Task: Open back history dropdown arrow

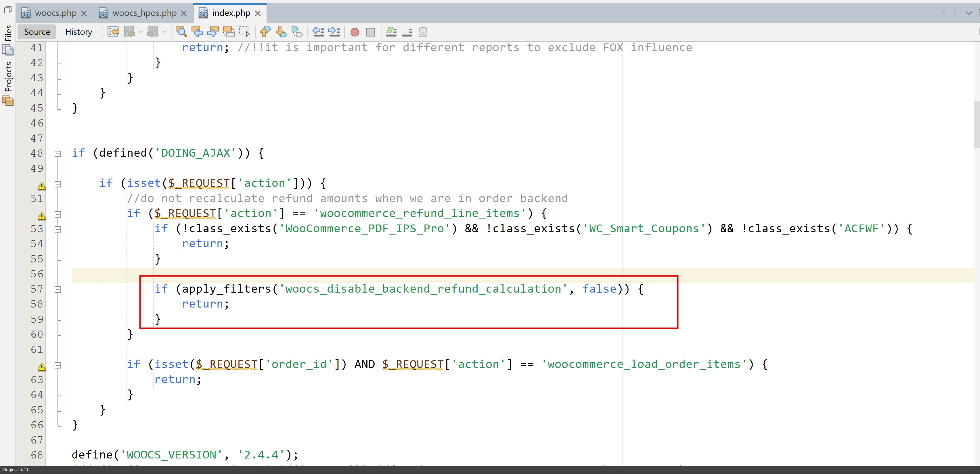Action: tap(141, 32)
